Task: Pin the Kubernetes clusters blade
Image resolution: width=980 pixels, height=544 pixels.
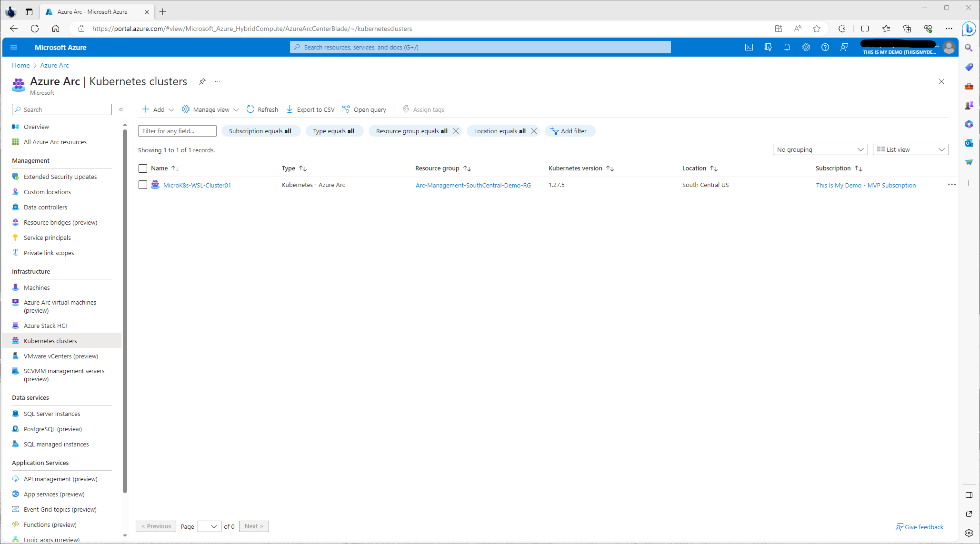Action: 202,81
